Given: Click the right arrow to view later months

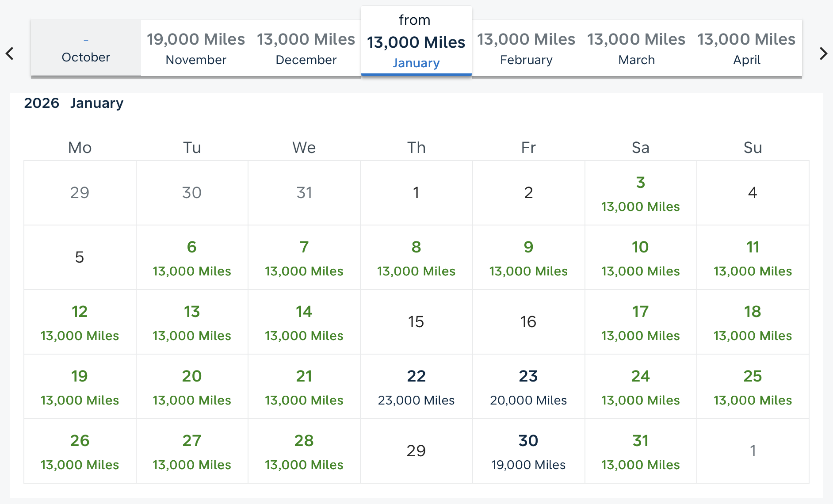Looking at the screenshot, I should tap(823, 53).
